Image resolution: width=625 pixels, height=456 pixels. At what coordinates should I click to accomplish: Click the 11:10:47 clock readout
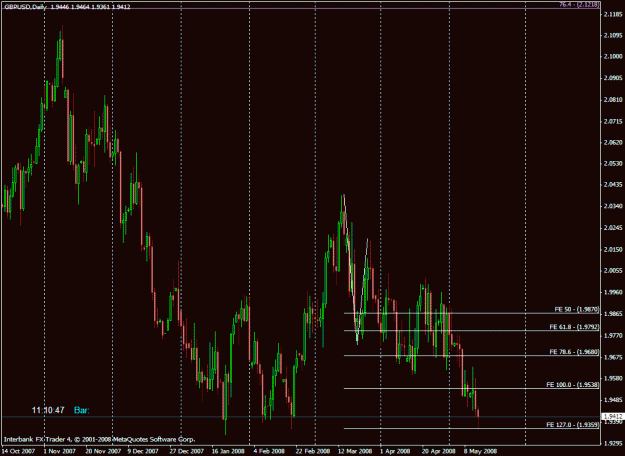point(48,410)
